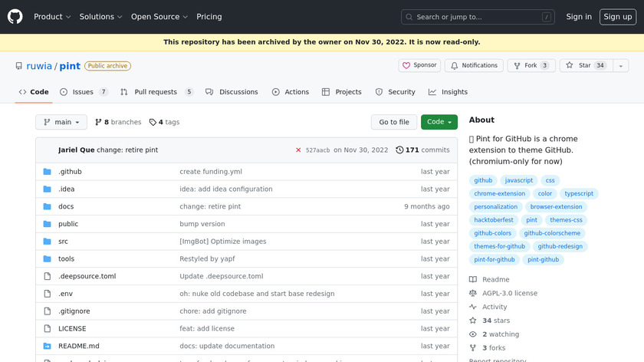Expand the star list dropdown arrow
Viewport: 644px width, 362px height.
pos(619,66)
